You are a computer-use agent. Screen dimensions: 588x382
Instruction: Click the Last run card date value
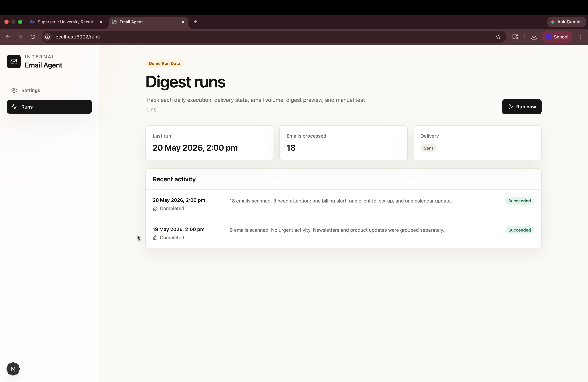click(x=195, y=148)
